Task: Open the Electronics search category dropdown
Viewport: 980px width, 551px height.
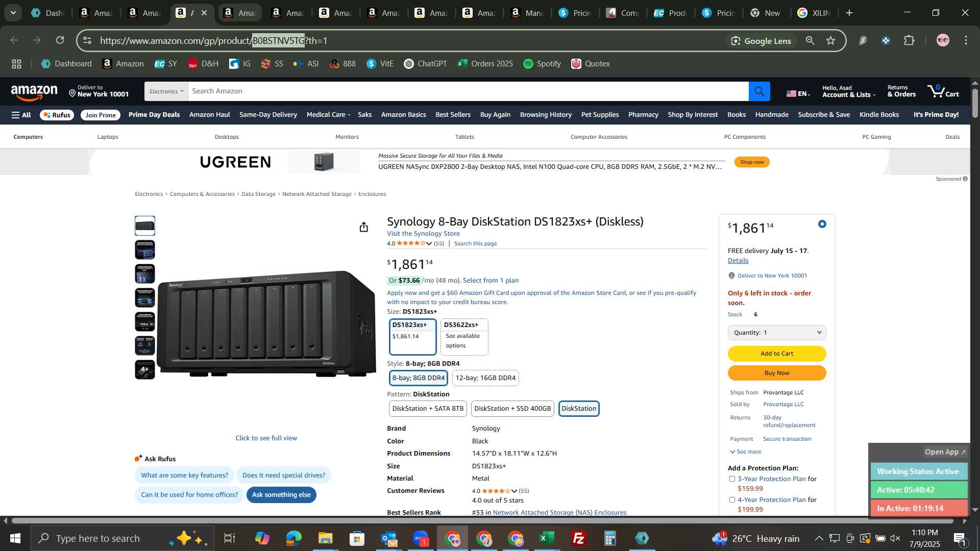Action: point(166,91)
